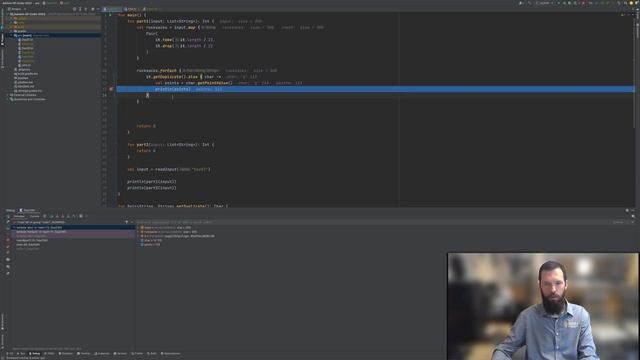Switch to the Debugger sub-tab
640x360 pixels.
(19, 216)
